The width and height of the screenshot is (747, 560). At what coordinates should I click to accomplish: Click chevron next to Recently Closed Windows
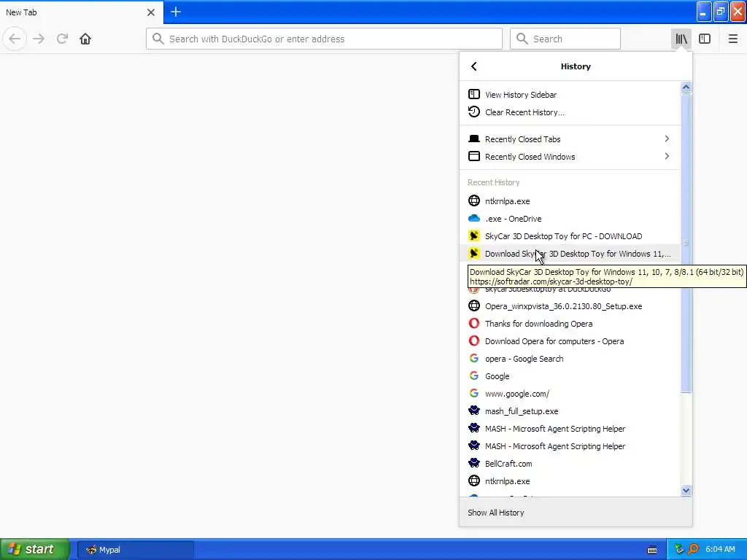point(667,156)
